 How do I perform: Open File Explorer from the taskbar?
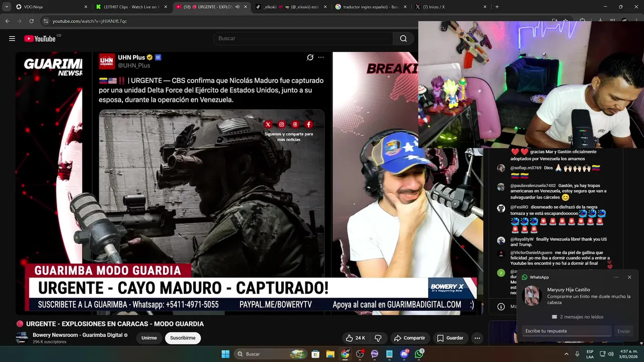pos(330,354)
